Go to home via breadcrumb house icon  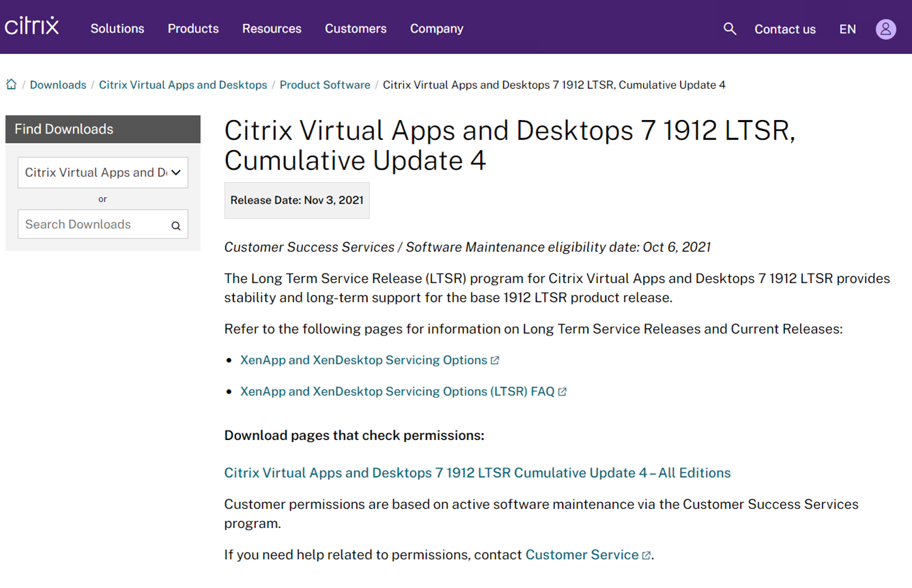click(x=12, y=85)
